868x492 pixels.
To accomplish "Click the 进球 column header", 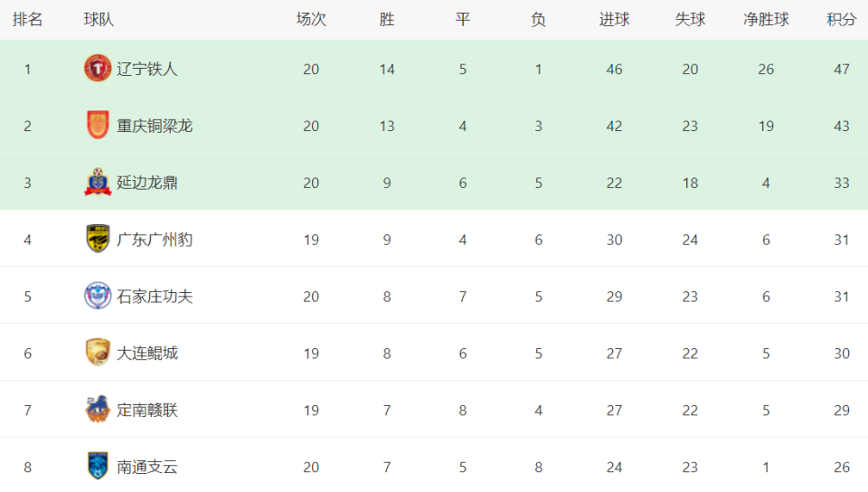I will click(614, 19).
